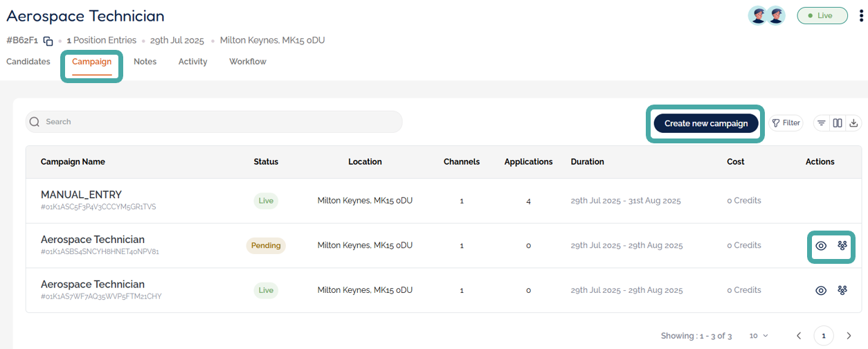868x349 pixels.
Task: Open the Live status dropdown
Action: [822, 15]
